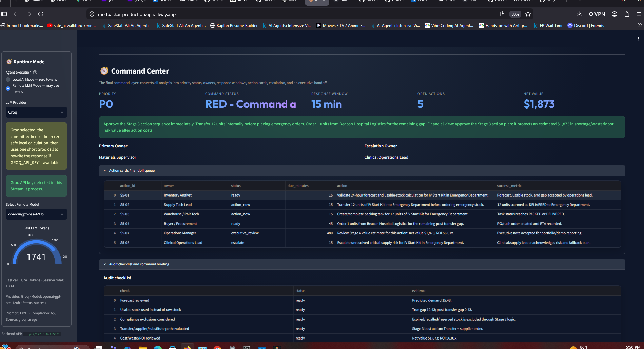The image size is (644, 349).
Task: Toggle the browser sidebar panel icon
Action: (x=4, y=14)
